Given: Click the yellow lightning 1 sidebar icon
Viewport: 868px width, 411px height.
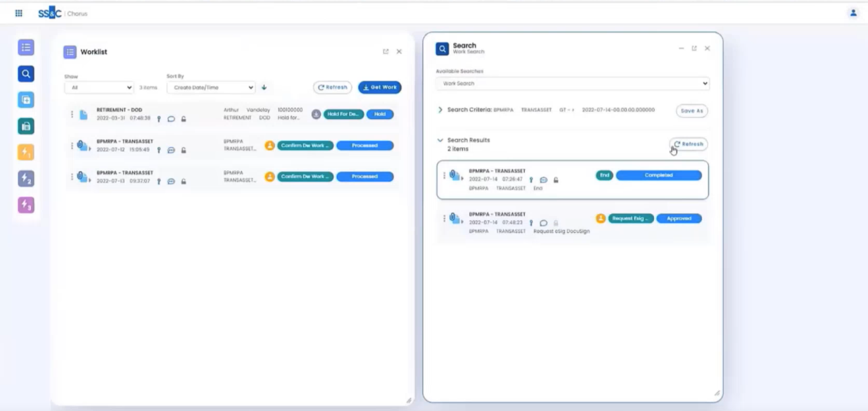Looking at the screenshot, I should point(26,153).
